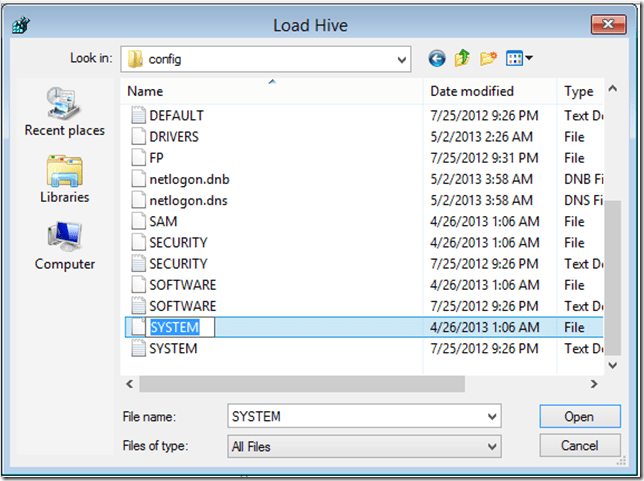Expand the Files of type dropdown

[492, 446]
